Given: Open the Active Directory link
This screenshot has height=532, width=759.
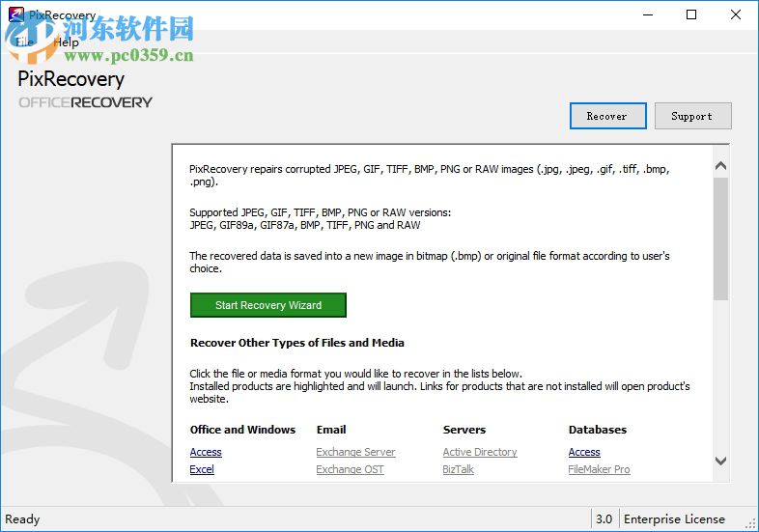Looking at the screenshot, I should click(x=480, y=452).
